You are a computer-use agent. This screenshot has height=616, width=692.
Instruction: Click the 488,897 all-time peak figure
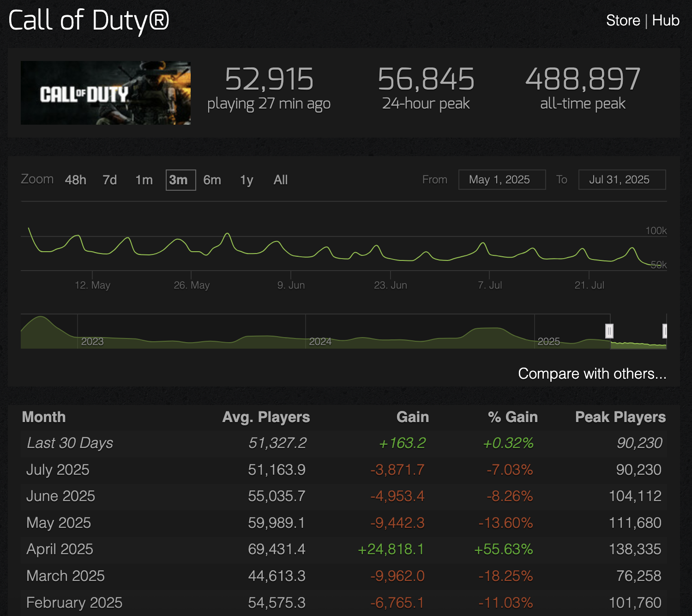click(x=583, y=79)
